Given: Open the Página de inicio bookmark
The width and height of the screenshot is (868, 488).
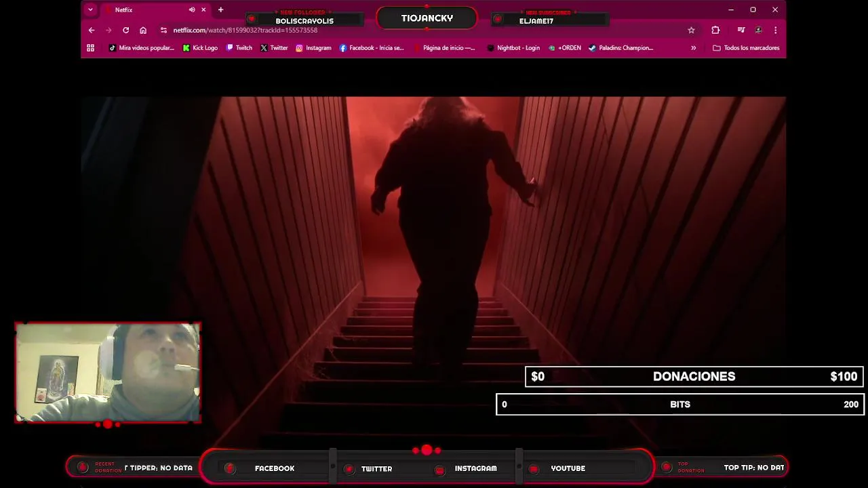Looking at the screenshot, I should 443,47.
